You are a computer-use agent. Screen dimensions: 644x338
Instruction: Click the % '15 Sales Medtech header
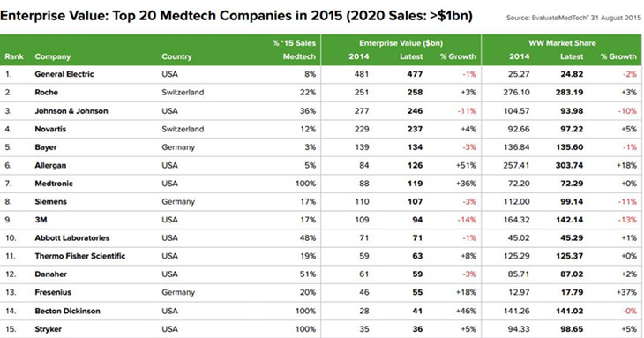click(294, 49)
